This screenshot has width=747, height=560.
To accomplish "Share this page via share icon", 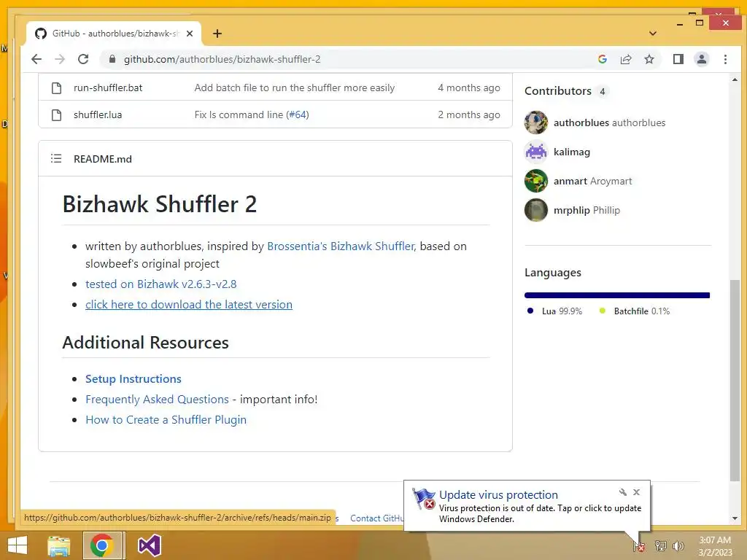I will click(x=625, y=59).
